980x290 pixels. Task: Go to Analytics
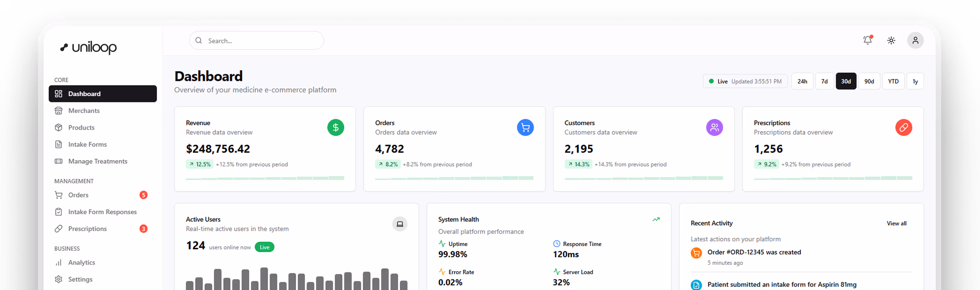[x=103, y=262]
